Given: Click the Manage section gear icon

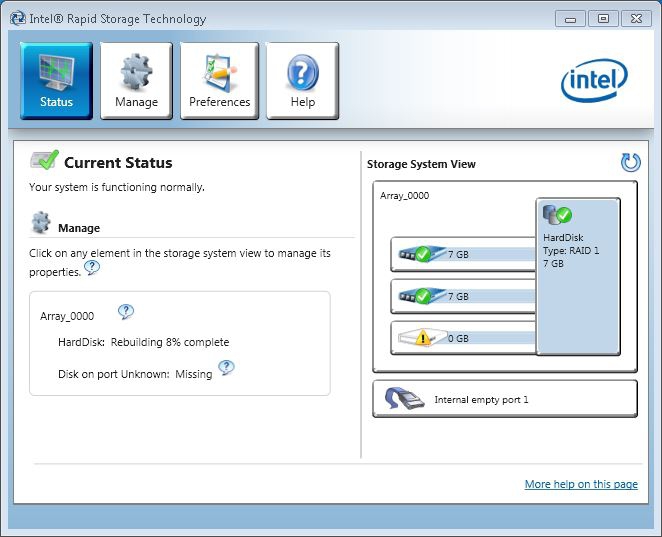Looking at the screenshot, I should point(41,222).
